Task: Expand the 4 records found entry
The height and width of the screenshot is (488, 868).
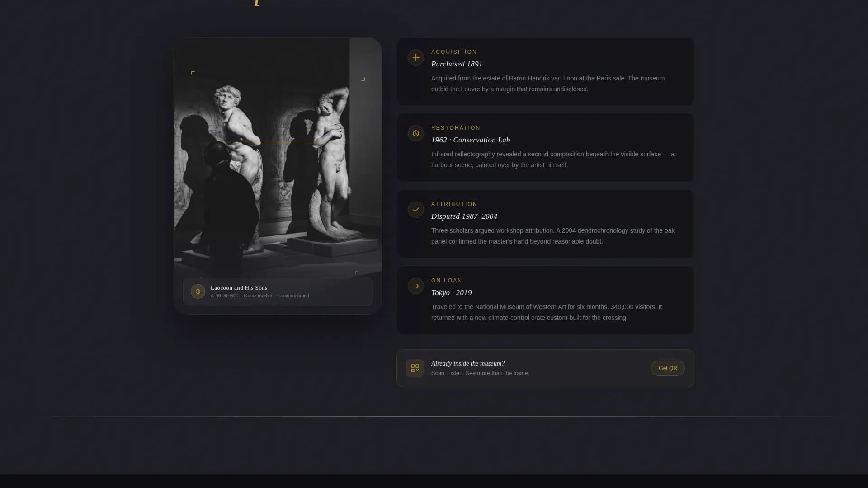Action: (292, 296)
